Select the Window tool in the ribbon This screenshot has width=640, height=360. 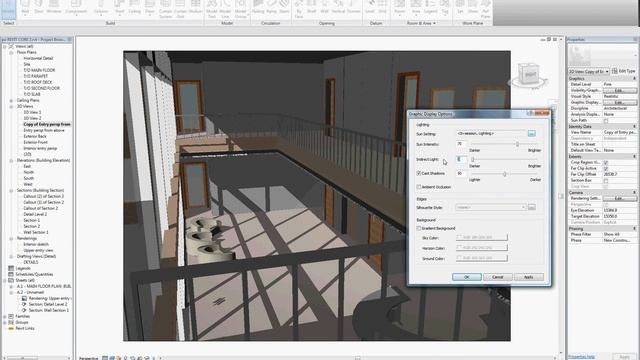tap(53, 8)
